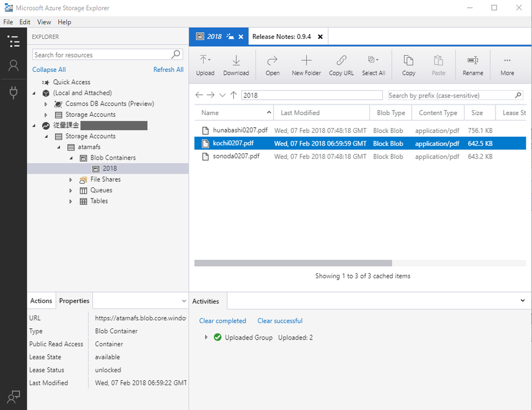Image resolution: width=532 pixels, height=410 pixels.
Task: Create a New Folder from toolbar
Action: (x=306, y=66)
